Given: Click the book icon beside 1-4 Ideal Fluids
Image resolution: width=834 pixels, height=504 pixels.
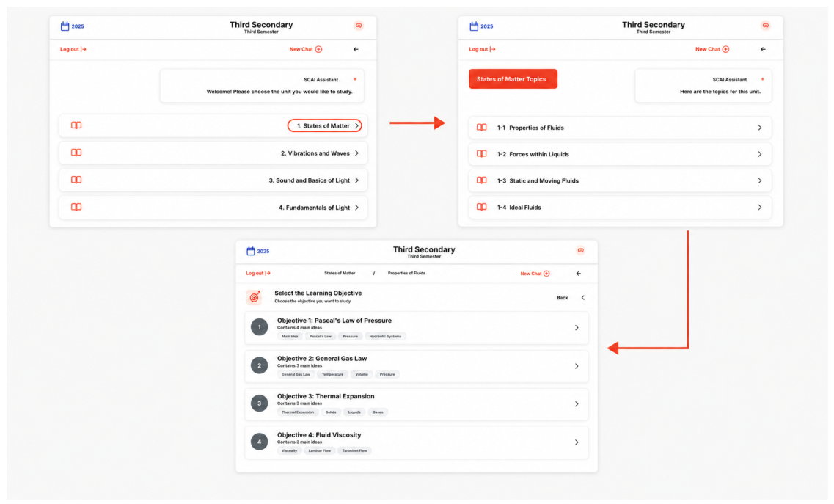Looking at the screenshot, I should [481, 207].
